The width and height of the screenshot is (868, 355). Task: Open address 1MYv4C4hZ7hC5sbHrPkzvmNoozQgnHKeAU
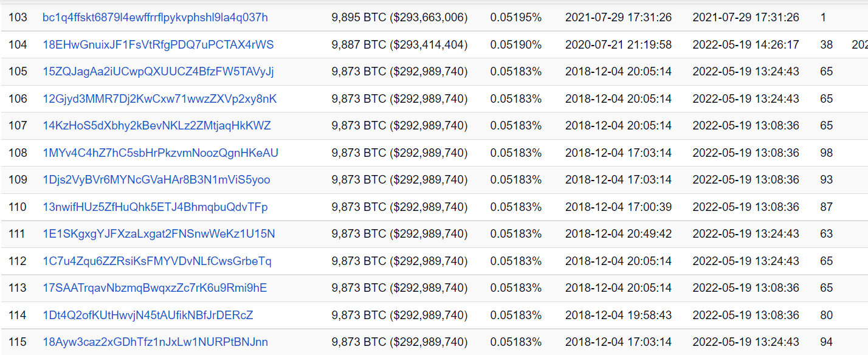pos(160,153)
